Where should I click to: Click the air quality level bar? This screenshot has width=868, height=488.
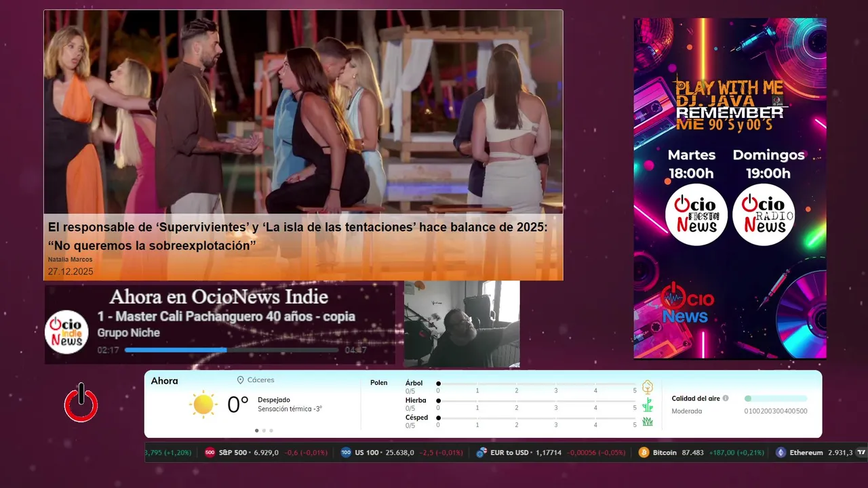tap(776, 399)
